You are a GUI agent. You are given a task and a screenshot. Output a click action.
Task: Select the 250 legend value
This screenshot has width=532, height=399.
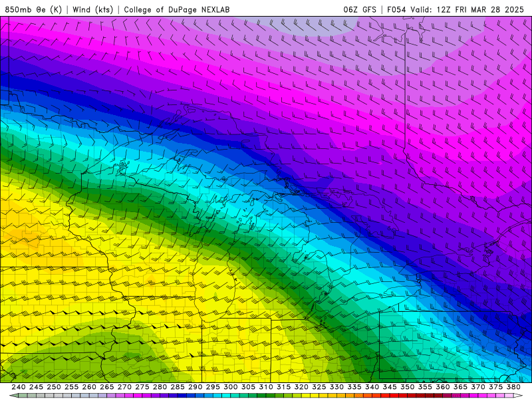click(54, 387)
